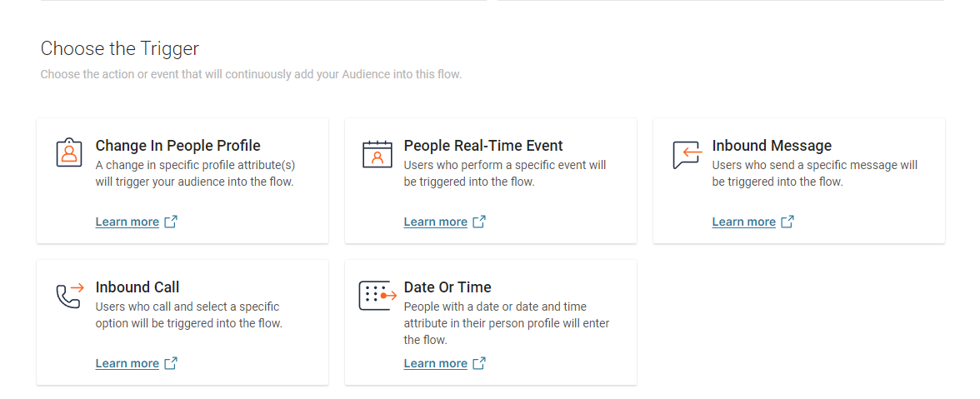
Task: Open Learn more for Inbound Message
Action: click(743, 222)
